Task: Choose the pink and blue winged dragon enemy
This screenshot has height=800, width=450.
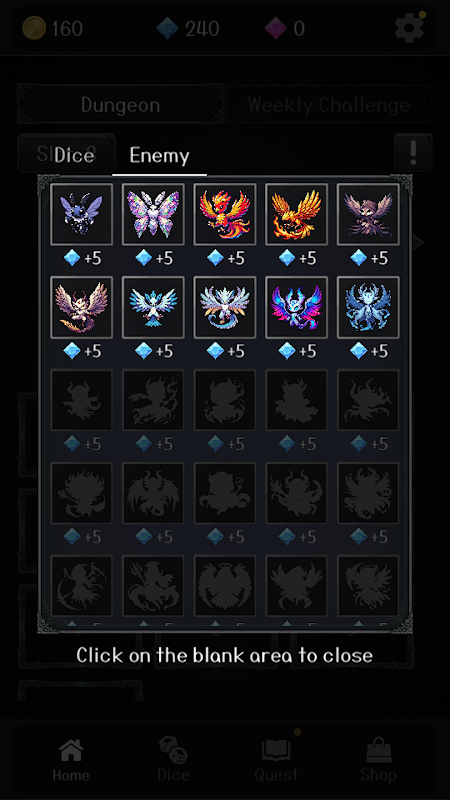Action: (x=296, y=307)
